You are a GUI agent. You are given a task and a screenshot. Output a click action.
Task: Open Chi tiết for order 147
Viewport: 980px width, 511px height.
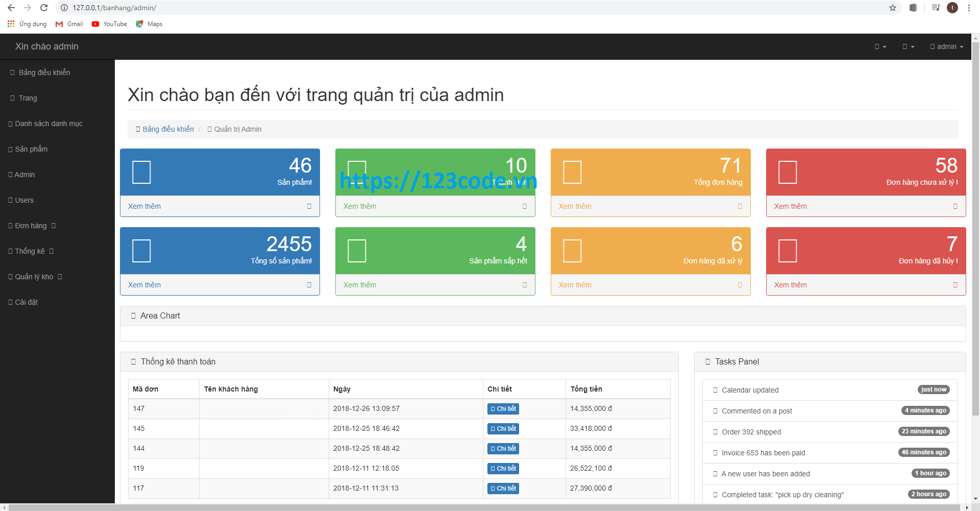point(503,408)
